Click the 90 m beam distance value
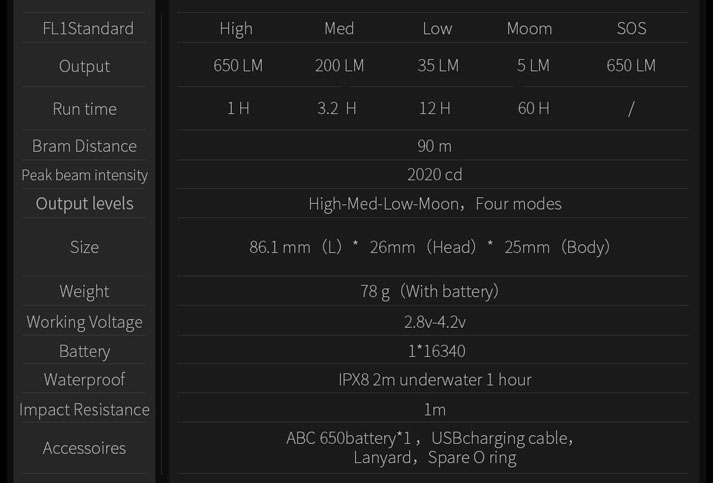713x483 pixels. (434, 146)
